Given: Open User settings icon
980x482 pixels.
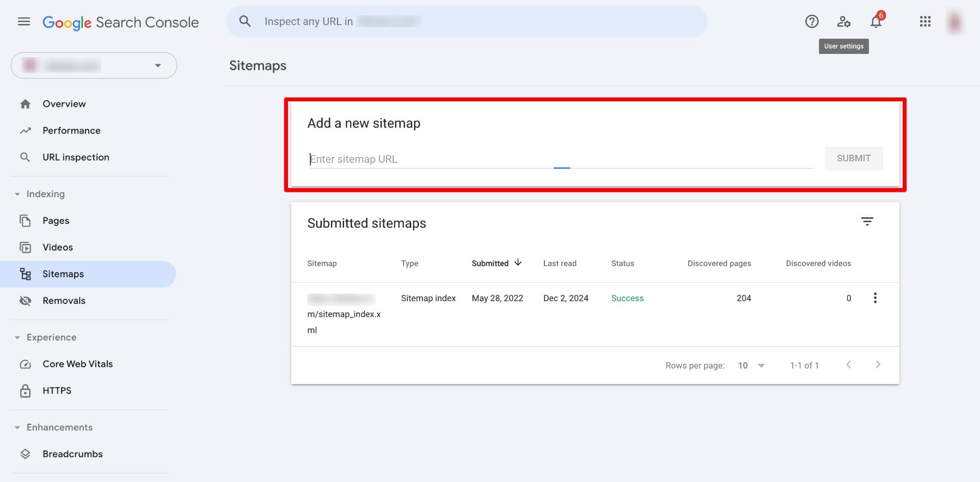Looking at the screenshot, I should [x=843, y=22].
